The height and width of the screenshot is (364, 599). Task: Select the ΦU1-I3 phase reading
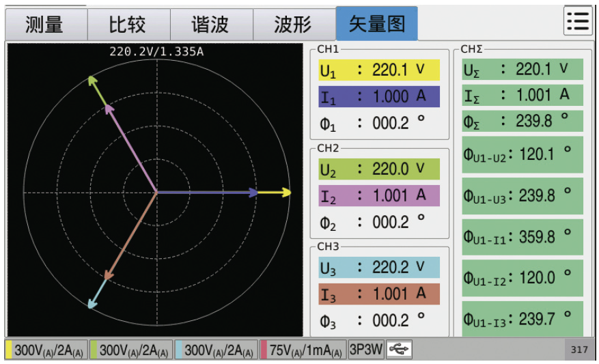click(x=523, y=319)
